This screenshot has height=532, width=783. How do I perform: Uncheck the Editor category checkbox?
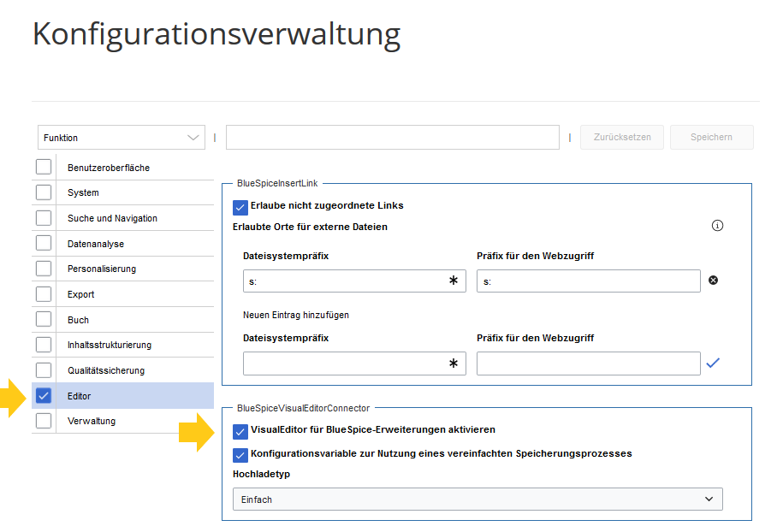pyautogui.click(x=44, y=396)
